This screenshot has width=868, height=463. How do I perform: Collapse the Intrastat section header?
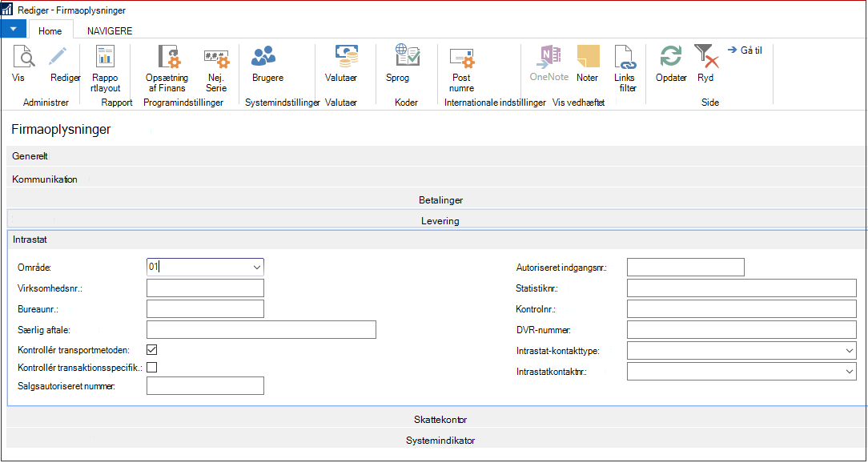click(x=436, y=240)
